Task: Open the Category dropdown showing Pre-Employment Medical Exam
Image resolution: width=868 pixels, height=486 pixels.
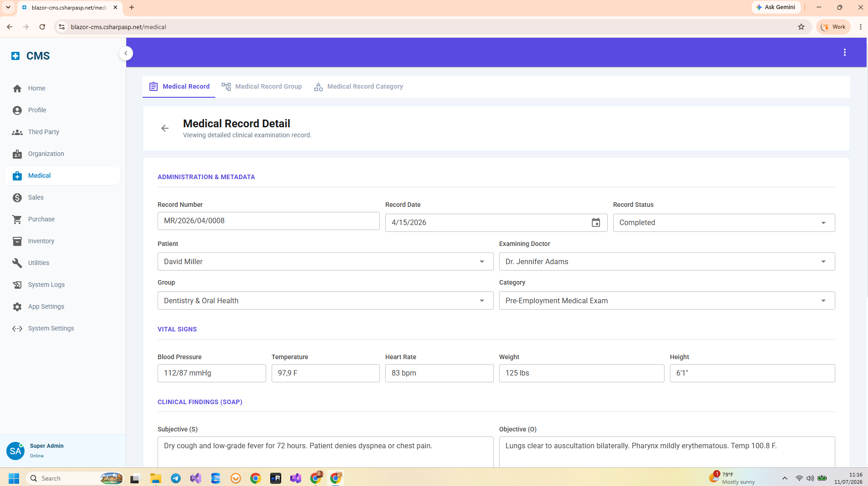Action: tap(667, 301)
